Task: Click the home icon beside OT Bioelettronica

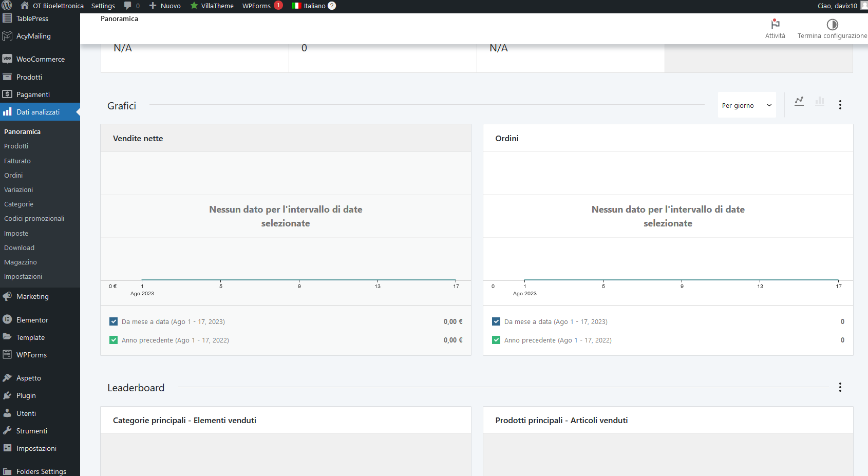Action: point(24,6)
